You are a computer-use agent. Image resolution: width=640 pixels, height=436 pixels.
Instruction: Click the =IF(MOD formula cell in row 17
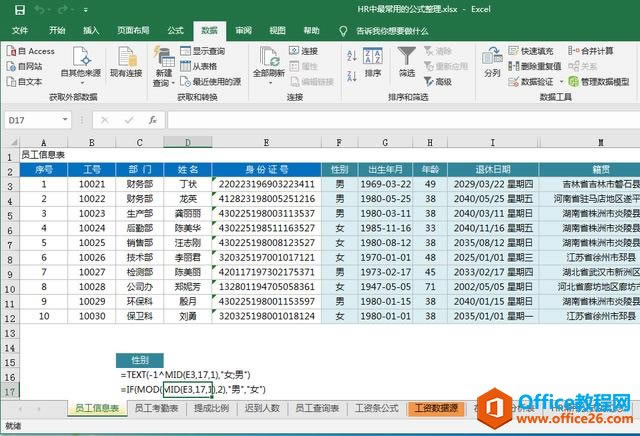click(193, 389)
